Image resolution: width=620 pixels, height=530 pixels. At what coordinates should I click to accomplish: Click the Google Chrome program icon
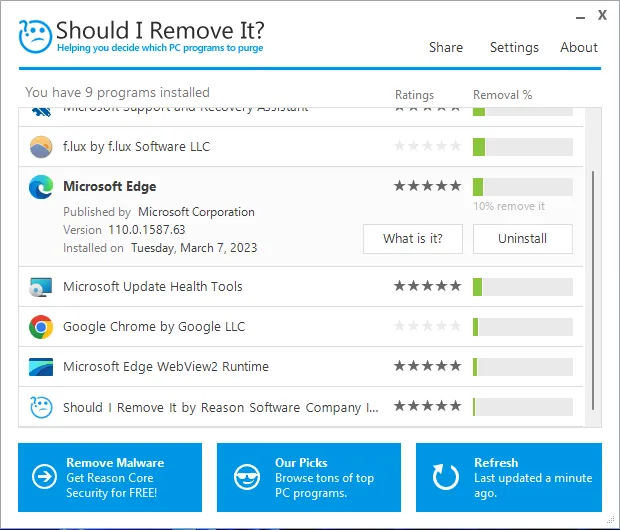41,327
